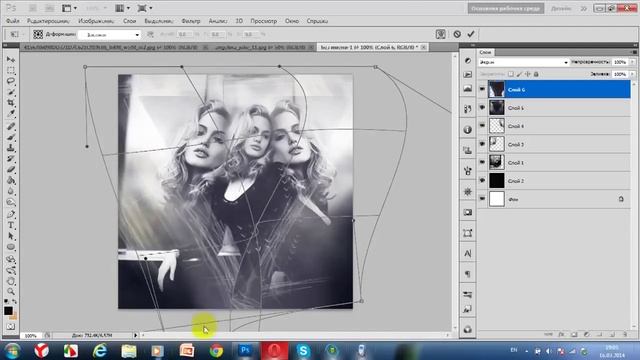
Task: Open the Character panel icon
Action: [x=468, y=253]
